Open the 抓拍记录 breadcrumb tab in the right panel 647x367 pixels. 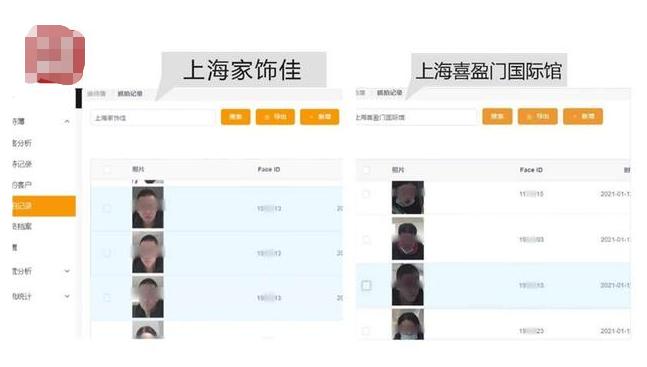coord(389,92)
